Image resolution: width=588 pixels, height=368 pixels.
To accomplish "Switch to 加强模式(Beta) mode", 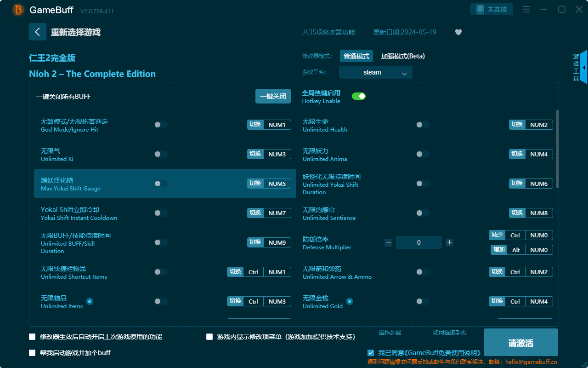I will [403, 56].
